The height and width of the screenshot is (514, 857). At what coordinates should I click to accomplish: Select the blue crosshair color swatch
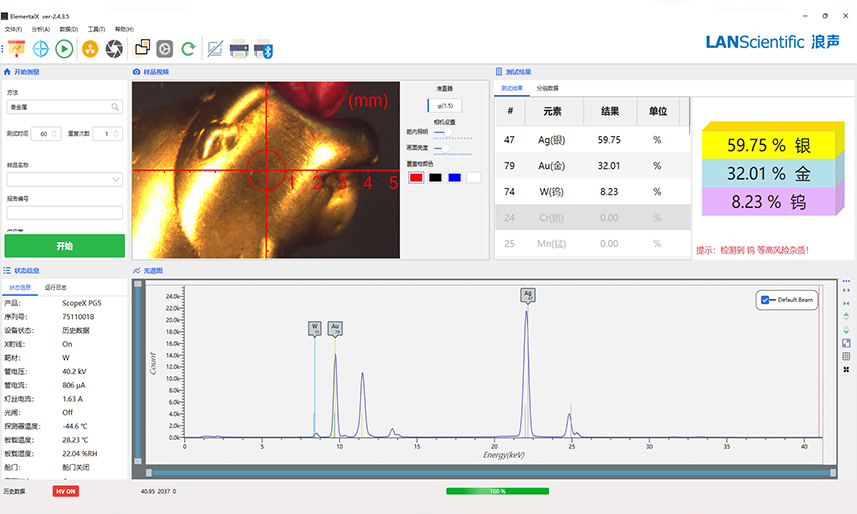(x=455, y=178)
